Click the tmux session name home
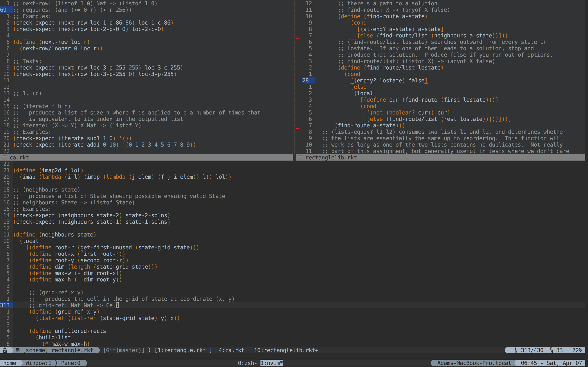Screen dimensions: 588x367 pos(10,363)
